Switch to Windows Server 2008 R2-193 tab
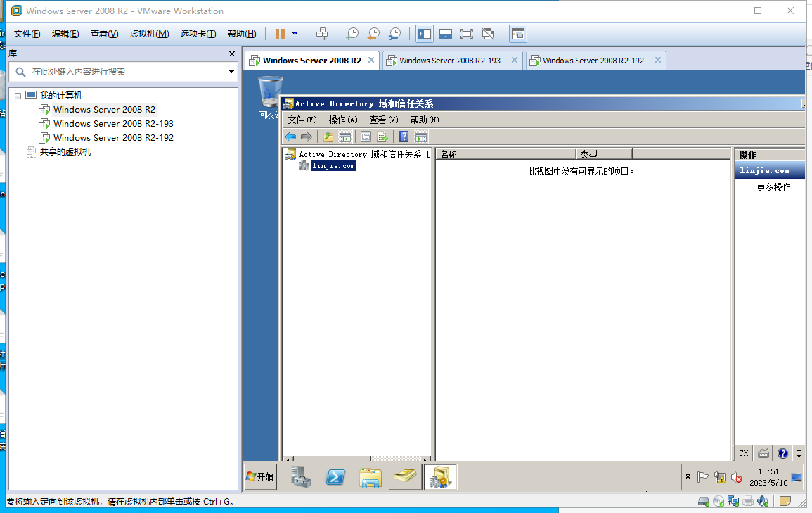 (450, 61)
